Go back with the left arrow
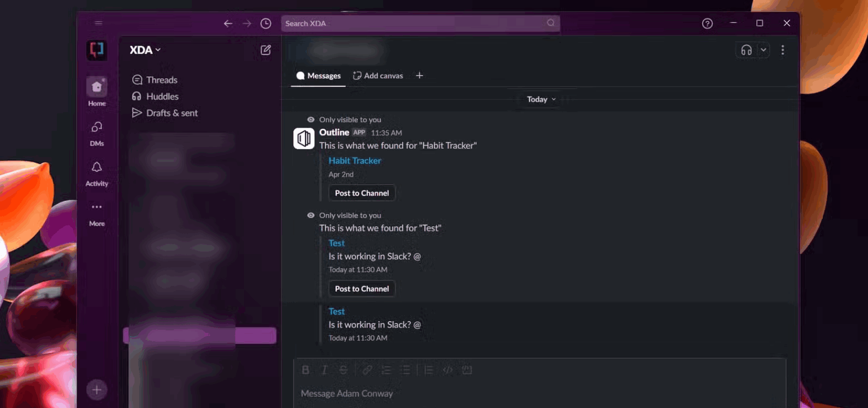The height and width of the screenshot is (408, 868). click(x=228, y=23)
